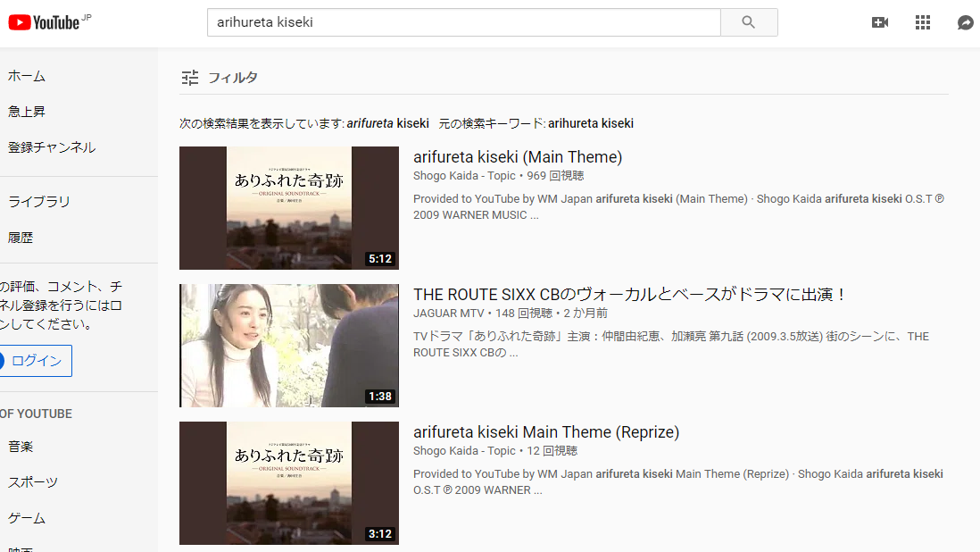
Task: Click the '12 回視聴' view count
Action: coord(552,451)
